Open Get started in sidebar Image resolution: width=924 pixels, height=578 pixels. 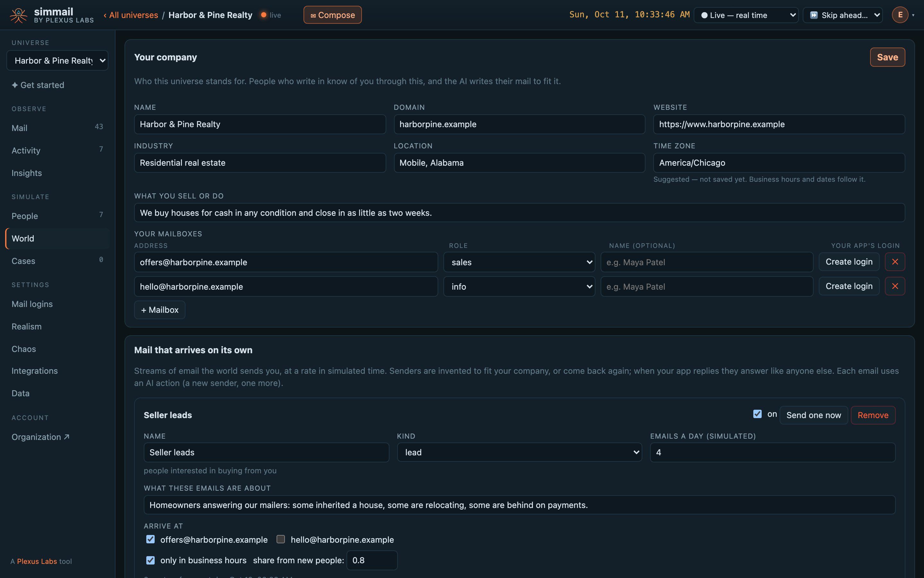click(57, 85)
